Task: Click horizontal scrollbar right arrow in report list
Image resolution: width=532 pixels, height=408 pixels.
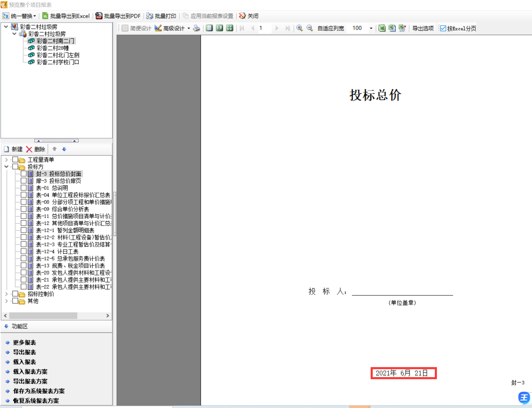Action: (x=108, y=316)
